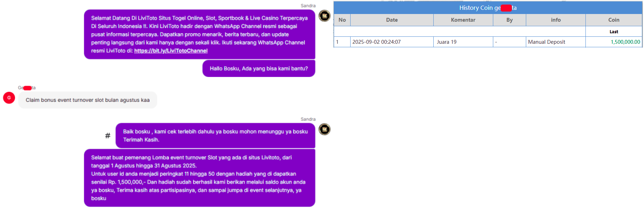Click the 'History Coin' table title bar
The height and width of the screenshot is (210, 644).
(488, 8)
